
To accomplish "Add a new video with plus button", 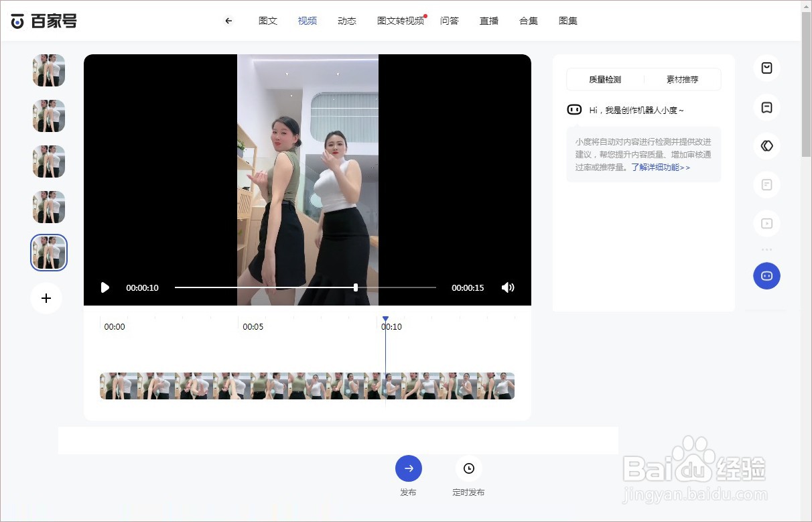I will pyautogui.click(x=46, y=298).
